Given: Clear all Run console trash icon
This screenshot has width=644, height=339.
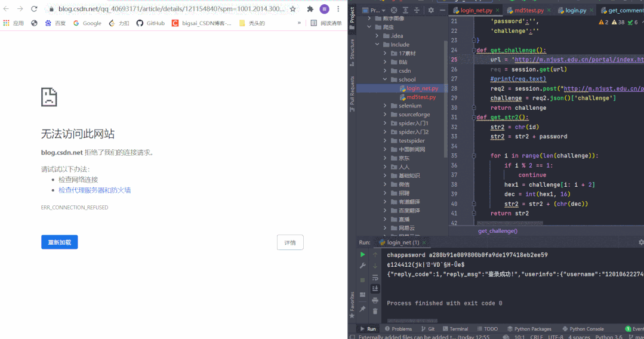Looking at the screenshot, I should 375,312.
